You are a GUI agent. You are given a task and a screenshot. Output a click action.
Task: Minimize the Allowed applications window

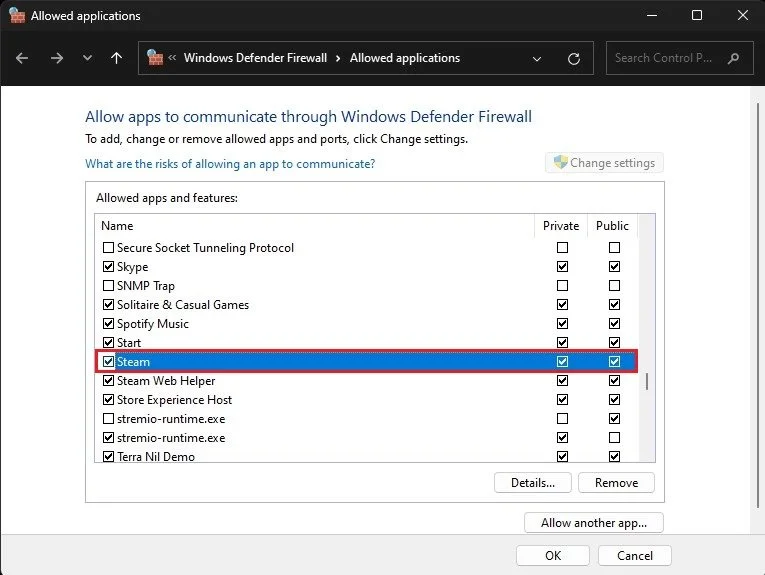pos(651,16)
